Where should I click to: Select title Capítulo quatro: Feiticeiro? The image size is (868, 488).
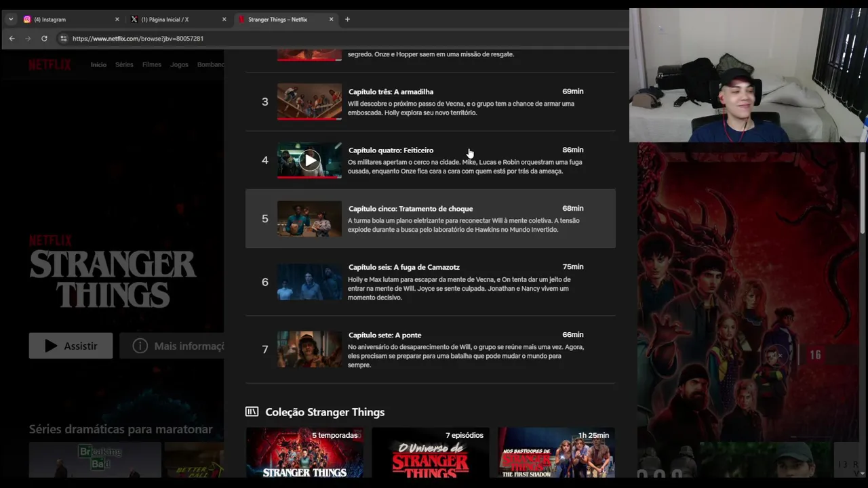391,150
